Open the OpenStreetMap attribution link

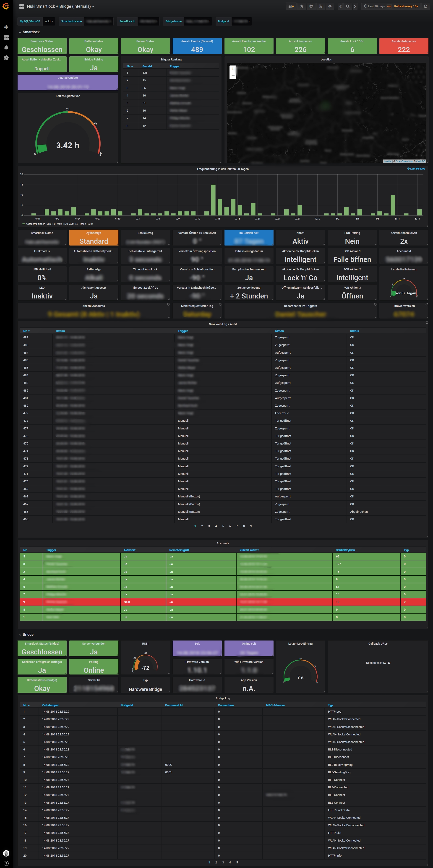(404, 161)
